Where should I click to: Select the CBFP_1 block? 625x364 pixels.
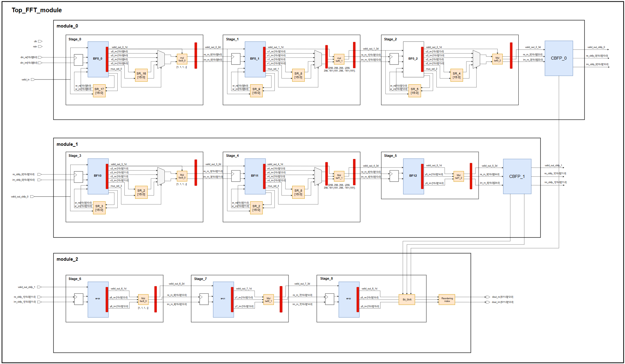tap(517, 176)
